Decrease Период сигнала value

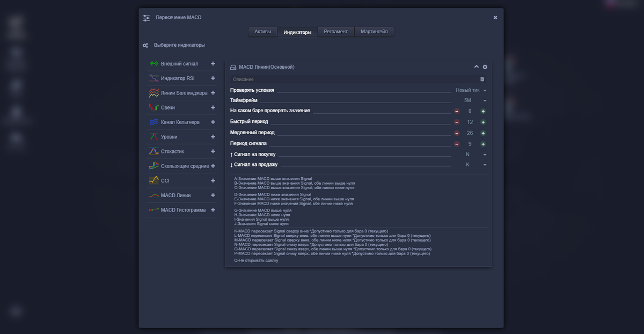pos(457,144)
